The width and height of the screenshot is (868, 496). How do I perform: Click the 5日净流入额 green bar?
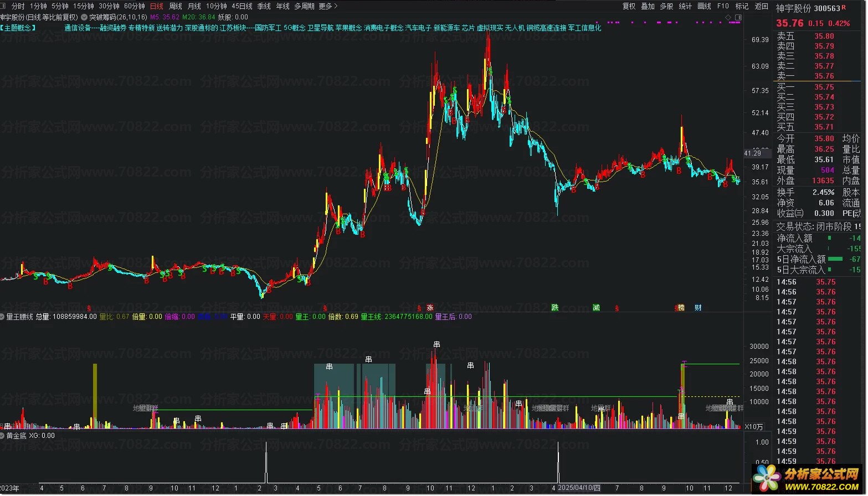click(x=835, y=259)
